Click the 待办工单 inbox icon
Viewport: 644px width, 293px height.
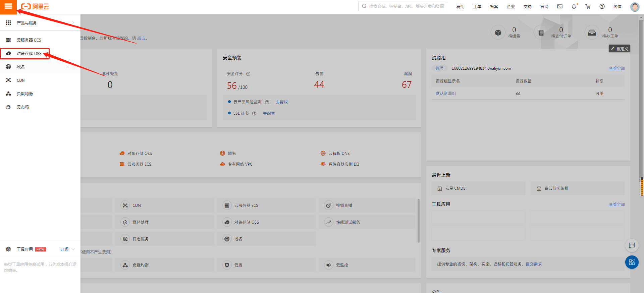pyautogui.click(x=592, y=33)
